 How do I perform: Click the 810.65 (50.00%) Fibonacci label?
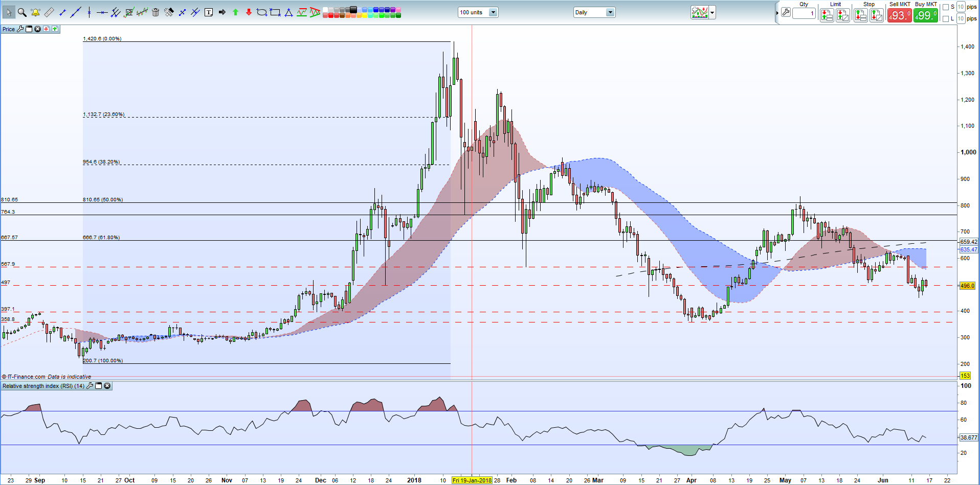tap(103, 200)
